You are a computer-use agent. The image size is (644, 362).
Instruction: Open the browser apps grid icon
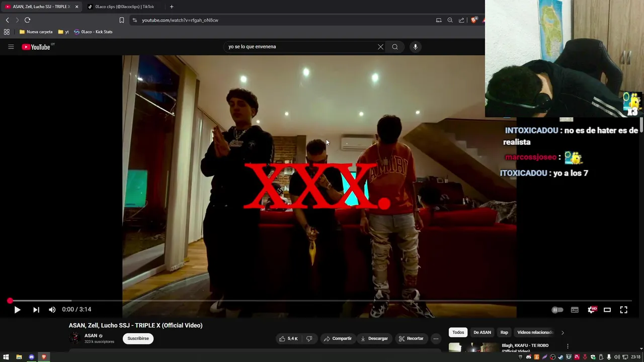[x=7, y=32]
